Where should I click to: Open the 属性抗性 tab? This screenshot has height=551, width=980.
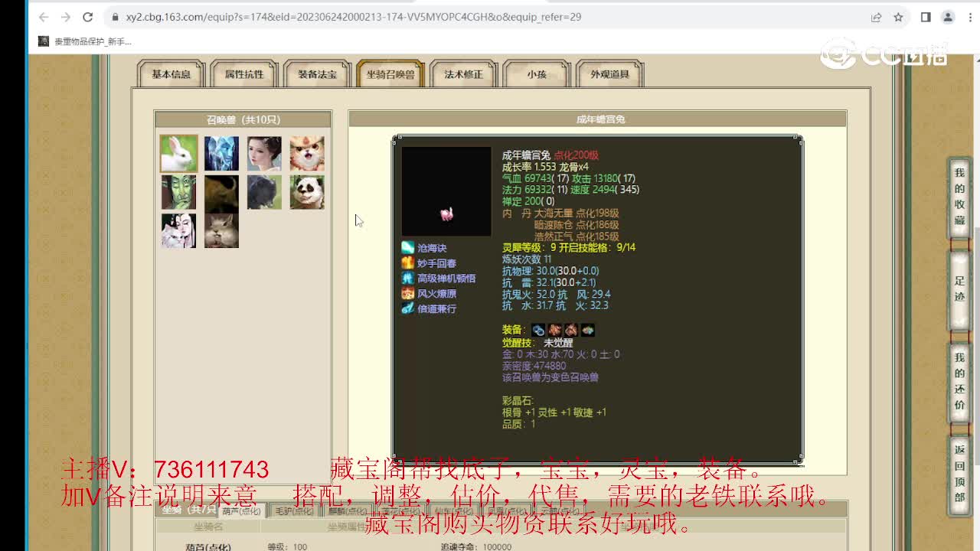pos(244,74)
